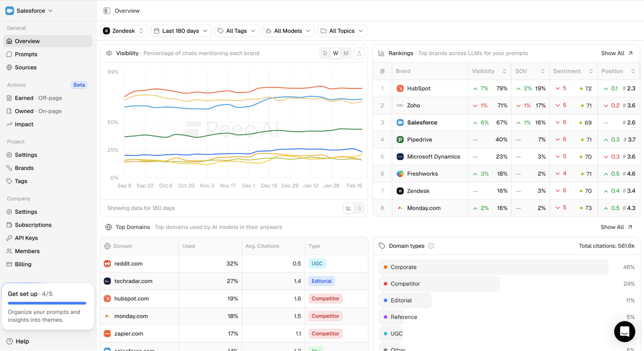Open the Last 180 days date dropdown
This screenshot has width=644, height=351.
coord(181,31)
